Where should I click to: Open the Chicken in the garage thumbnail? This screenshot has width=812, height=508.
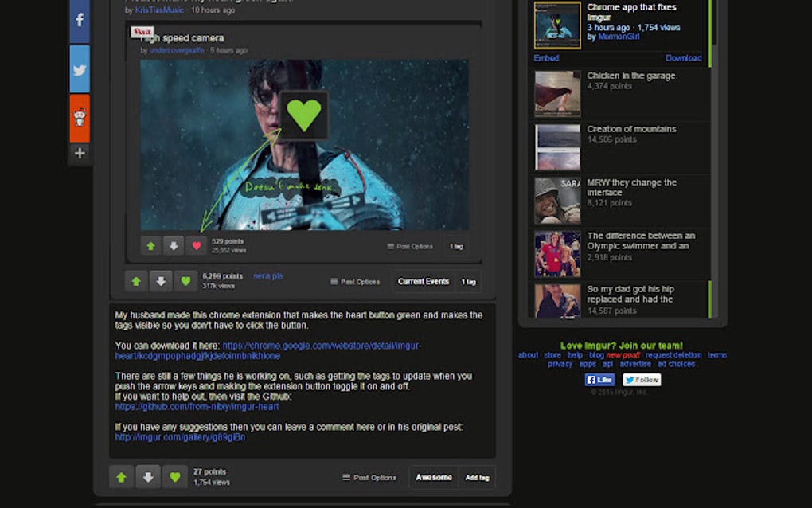pos(556,93)
